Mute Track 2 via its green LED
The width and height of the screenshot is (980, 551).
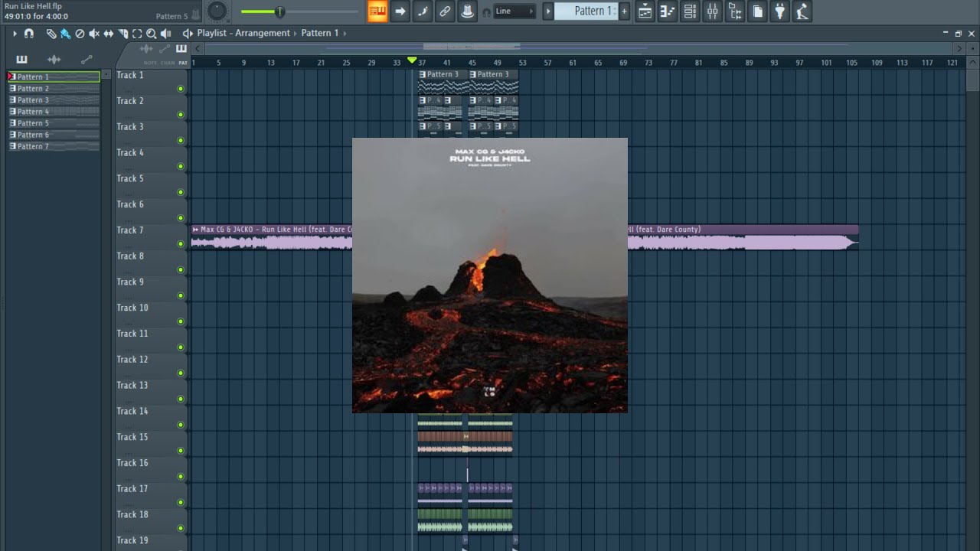point(181,115)
